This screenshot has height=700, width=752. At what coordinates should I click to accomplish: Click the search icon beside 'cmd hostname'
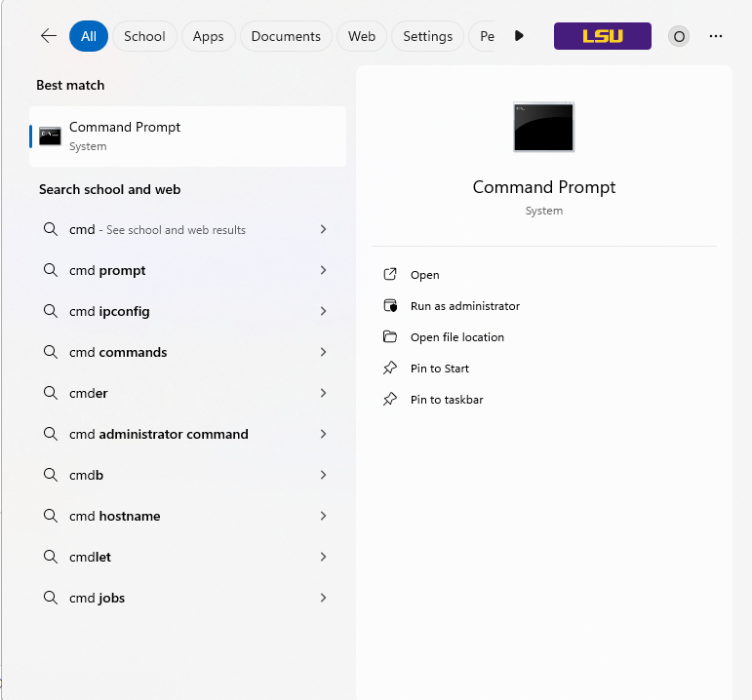tap(51, 516)
